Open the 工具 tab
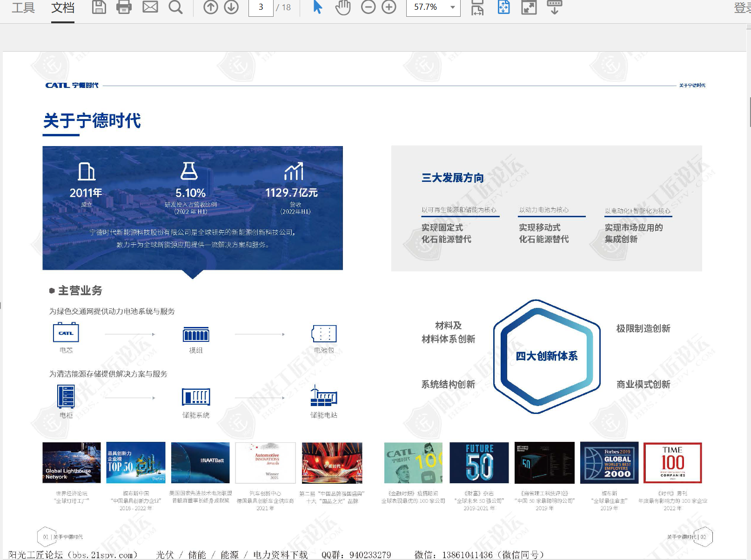Viewport: 751px width, 560px height. pyautogui.click(x=23, y=7)
